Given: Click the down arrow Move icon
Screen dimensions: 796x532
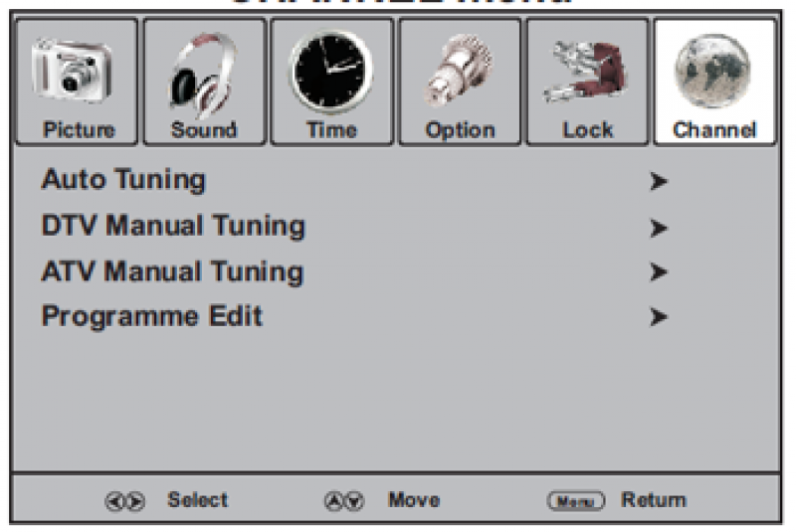Looking at the screenshot, I should point(355,501).
